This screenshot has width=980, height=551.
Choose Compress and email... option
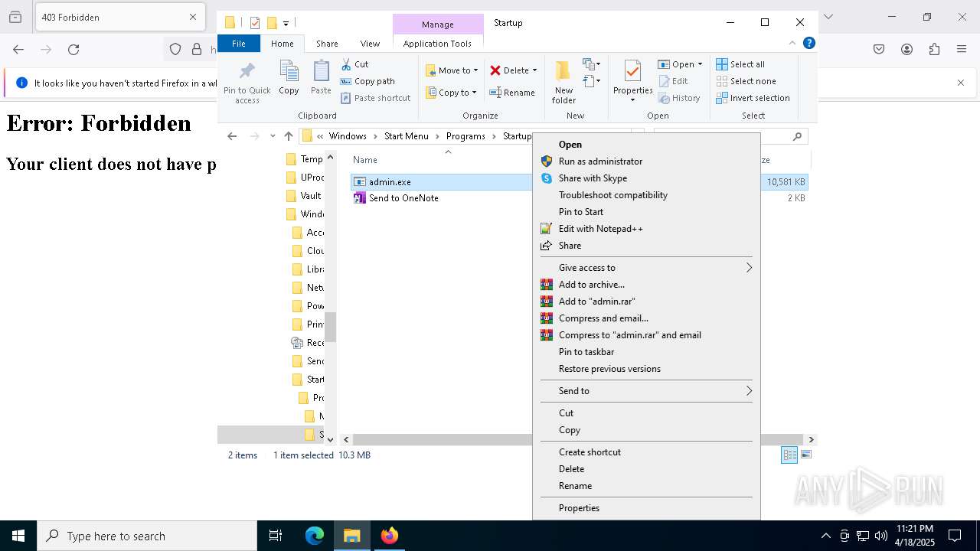[646, 318]
